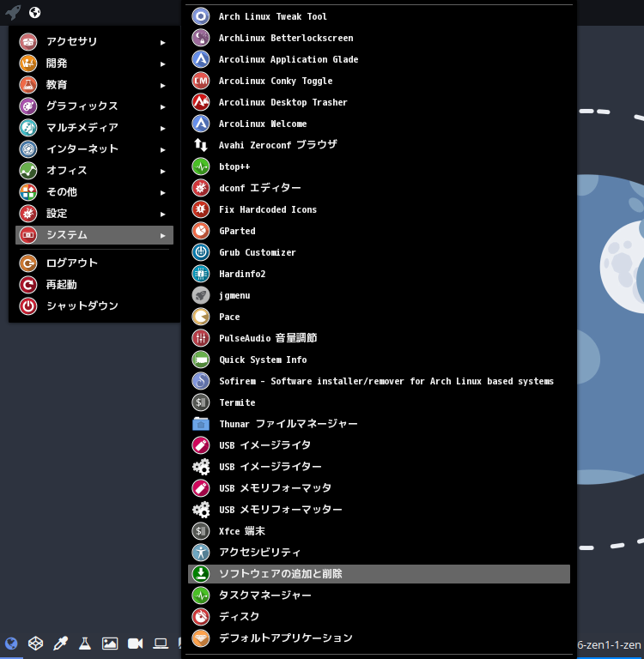Click the アクセシビリティ icon
Screen dimensions: 644x659
[201, 553]
